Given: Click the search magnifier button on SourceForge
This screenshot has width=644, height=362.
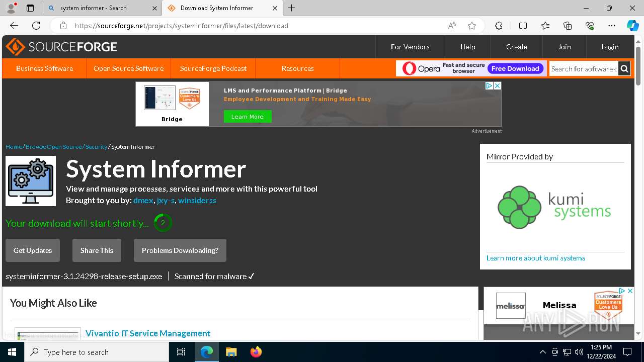Looking at the screenshot, I should (x=624, y=69).
